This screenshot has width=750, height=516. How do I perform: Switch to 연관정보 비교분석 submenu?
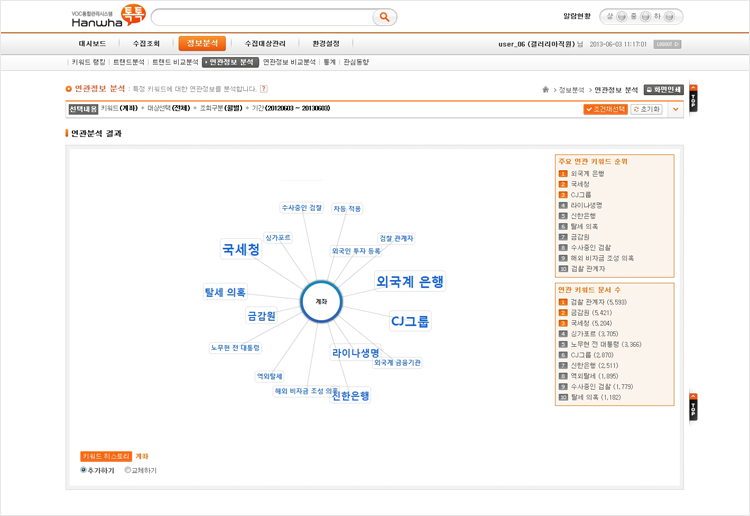tap(289, 62)
